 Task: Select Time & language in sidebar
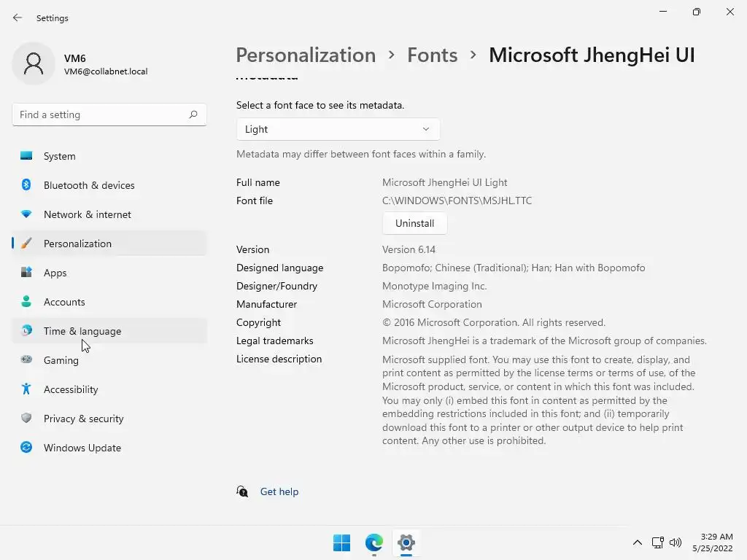click(82, 331)
